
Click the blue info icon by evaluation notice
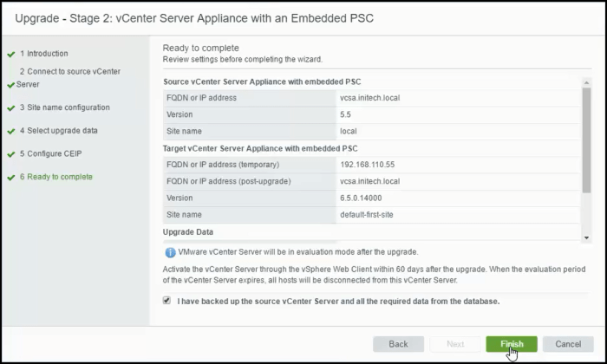tap(170, 252)
